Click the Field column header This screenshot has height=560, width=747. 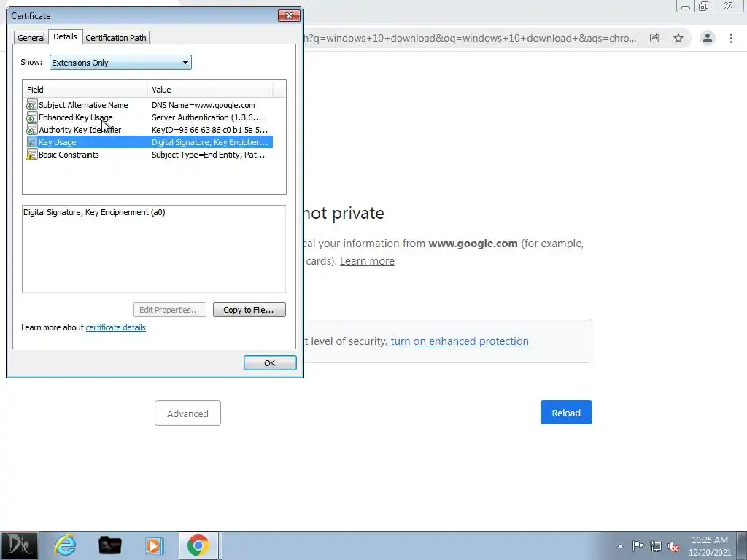[x=85, y=90]
